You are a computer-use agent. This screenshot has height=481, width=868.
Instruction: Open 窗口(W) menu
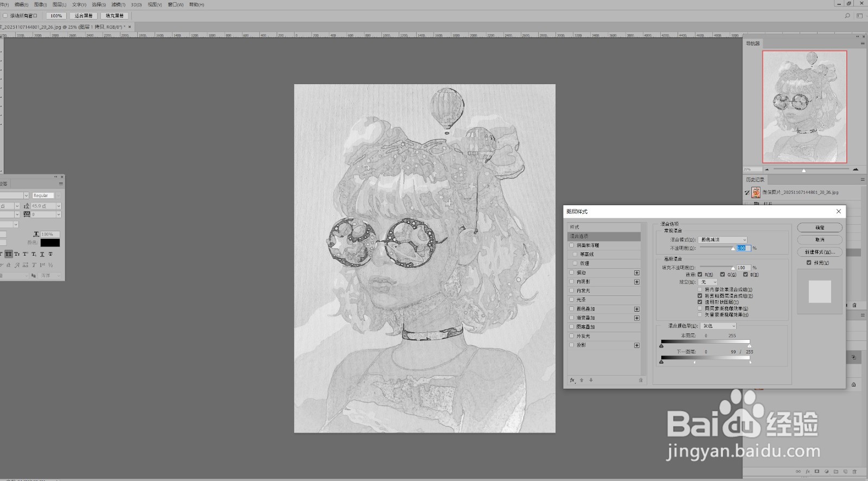176,4
